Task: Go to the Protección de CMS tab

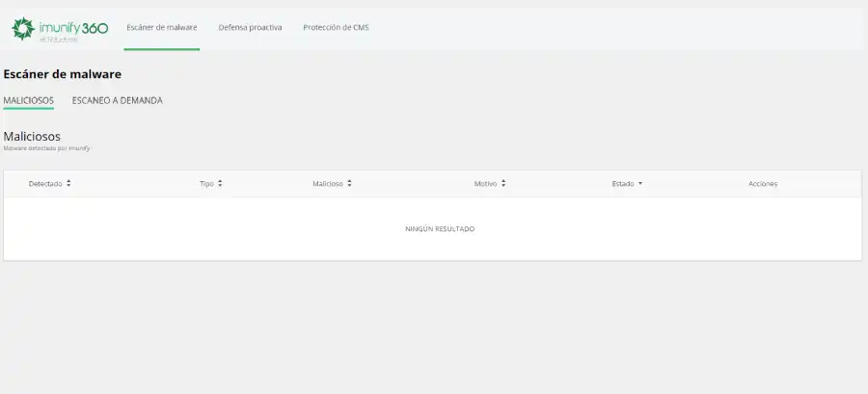Action: [x=336, y=27]
